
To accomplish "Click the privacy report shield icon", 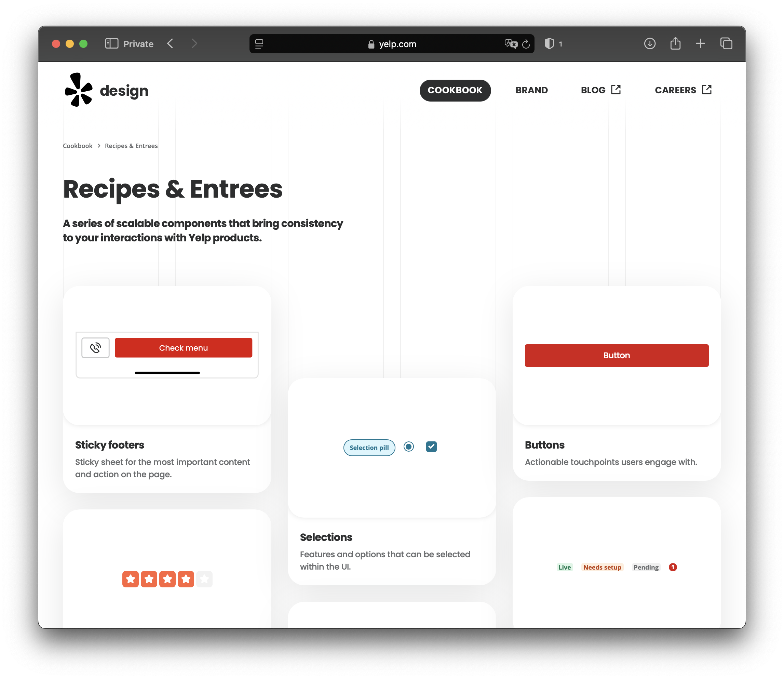I will coord(549,43).
